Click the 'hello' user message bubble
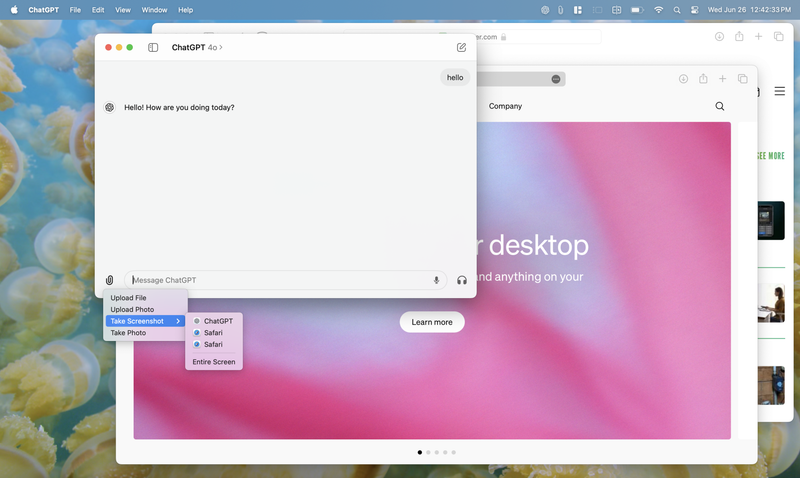 [455, 78]
